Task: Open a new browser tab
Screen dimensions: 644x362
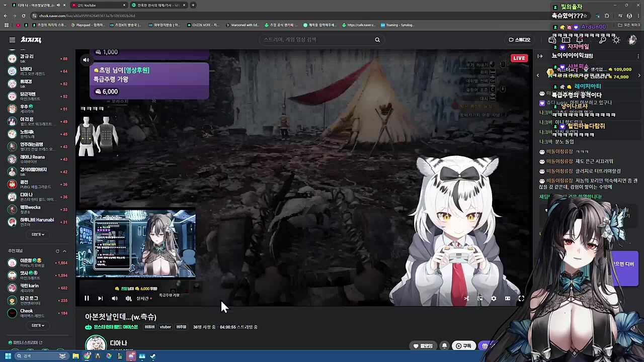Action: (x=193, y=5)
